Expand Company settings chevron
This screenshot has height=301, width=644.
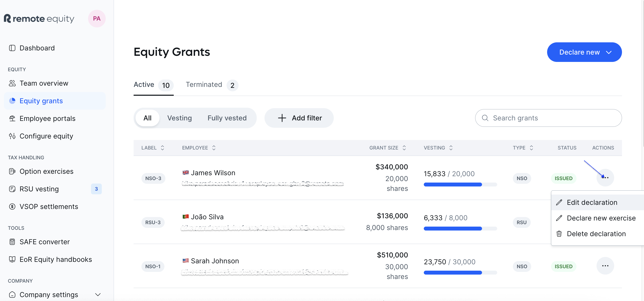click(x=98, y=294)
